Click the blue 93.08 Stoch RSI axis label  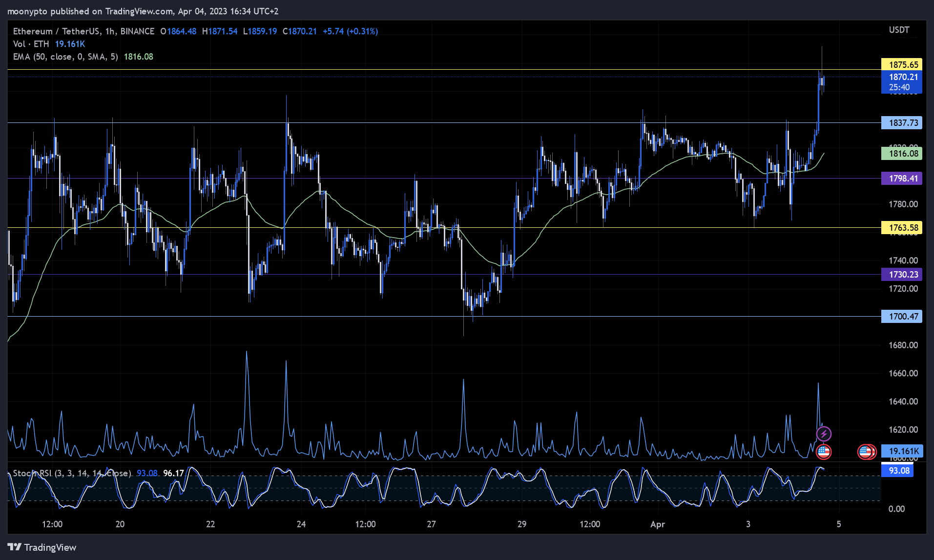pyautogui.click(x=897, y=471)
